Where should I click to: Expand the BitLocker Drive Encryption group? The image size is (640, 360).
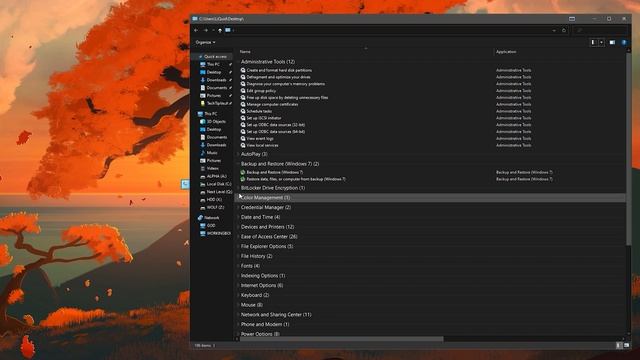(x=273, y=188)
